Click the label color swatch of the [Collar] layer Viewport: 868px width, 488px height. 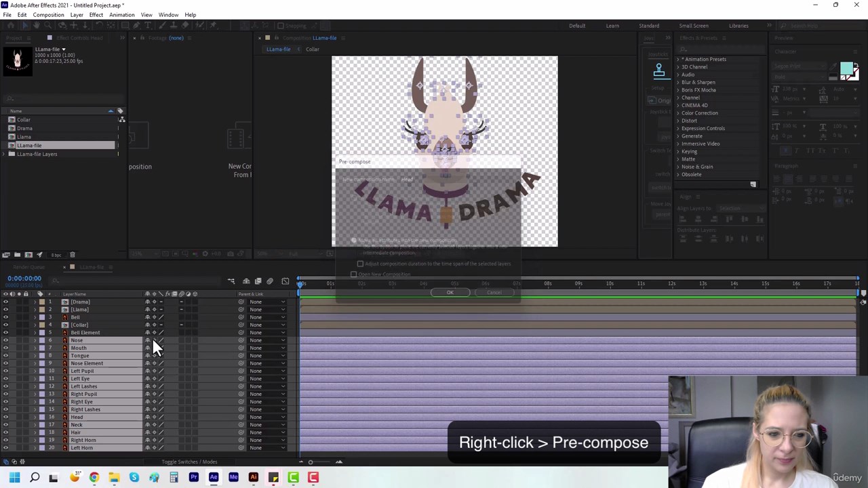click(x=41, y=325)
